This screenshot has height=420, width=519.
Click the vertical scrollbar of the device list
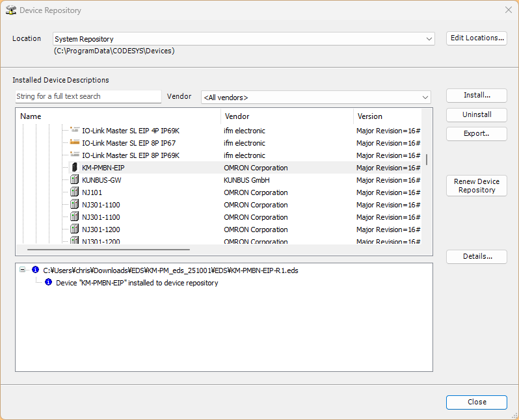[x=427, y=159]
